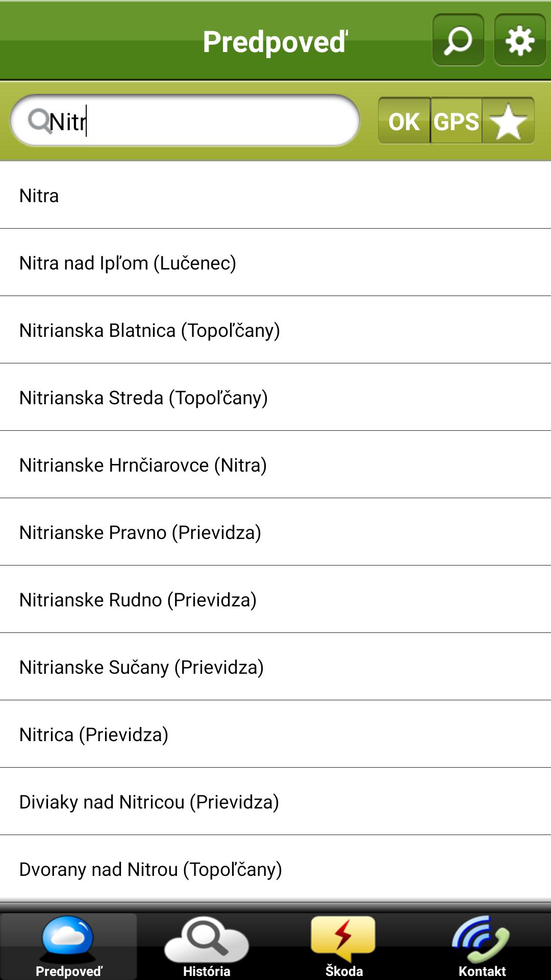551x980 pixels.
Task: Pick Nitrianske Sučany (Prievidza)
Action: click(x=275, y=667)
